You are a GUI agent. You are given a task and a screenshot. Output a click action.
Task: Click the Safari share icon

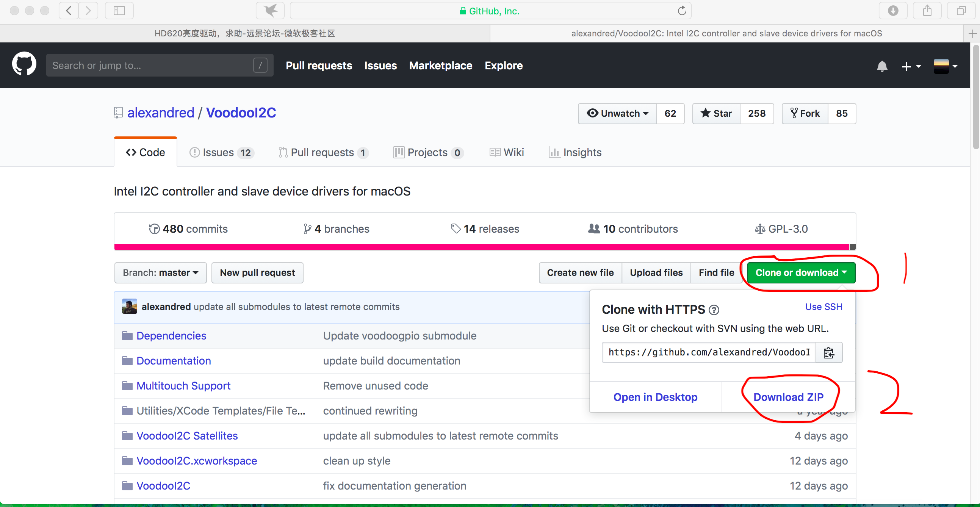click(927, 11)
